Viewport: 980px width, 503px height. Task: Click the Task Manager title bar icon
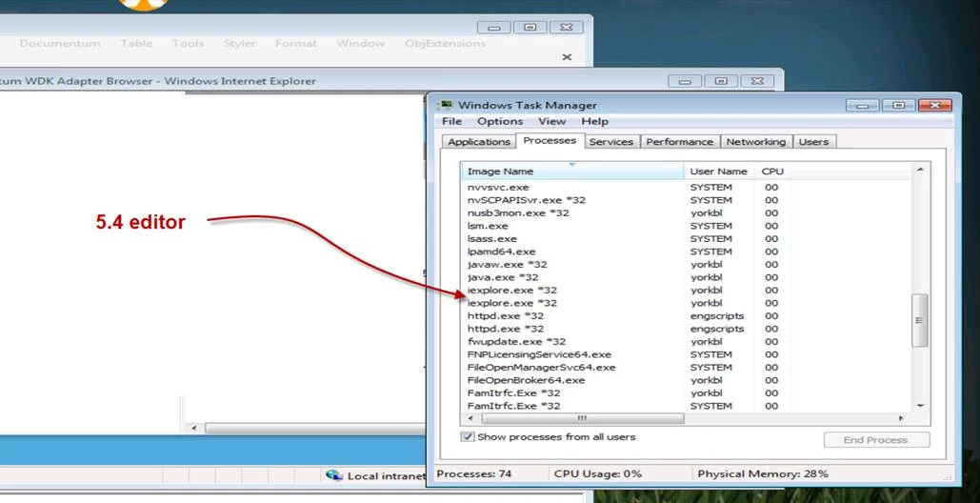(447, 105)
